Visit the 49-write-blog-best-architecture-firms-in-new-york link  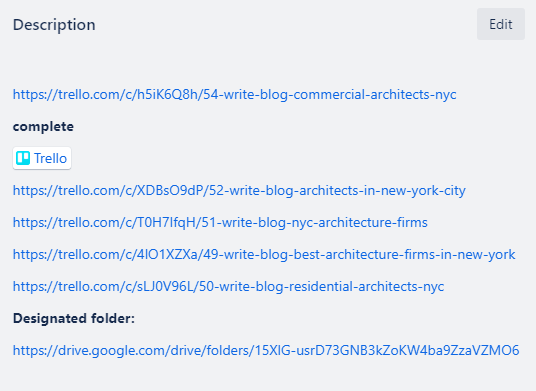264,255
